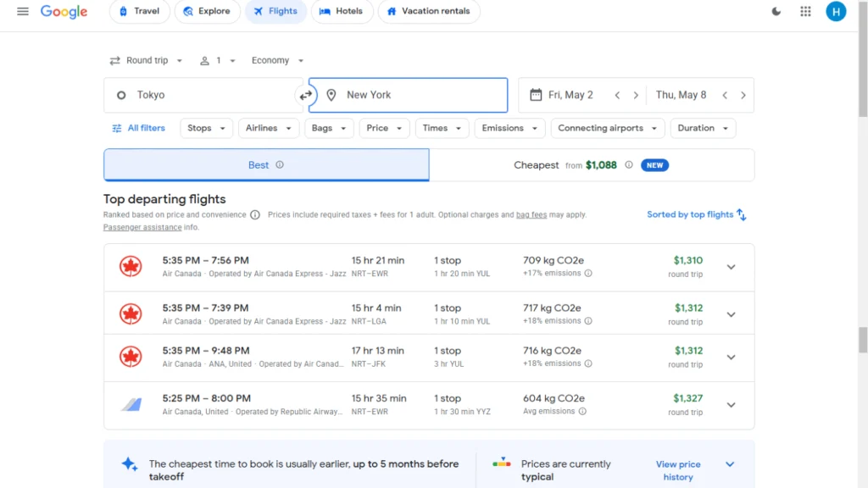Click the NEW badge on Cheapest
Viewport: 868px width, 488px height.
pos(654,165)
